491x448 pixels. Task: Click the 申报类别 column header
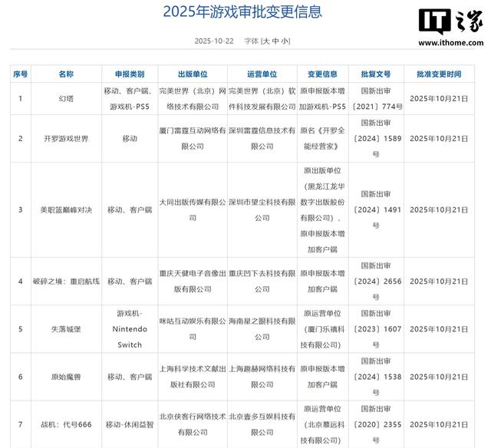[130, 74]
